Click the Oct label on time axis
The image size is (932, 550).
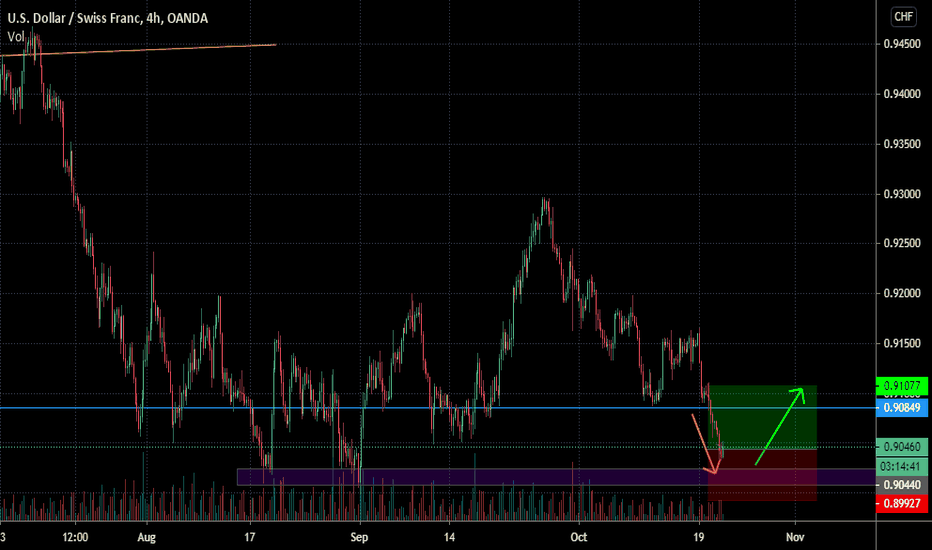(x=578, y=538)
